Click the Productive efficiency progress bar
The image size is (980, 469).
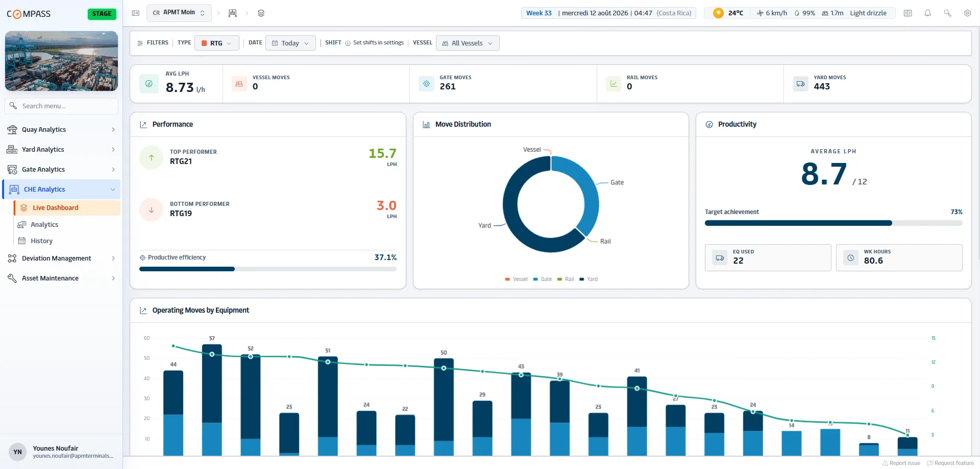pyautogui.click(x=268, y=269)
